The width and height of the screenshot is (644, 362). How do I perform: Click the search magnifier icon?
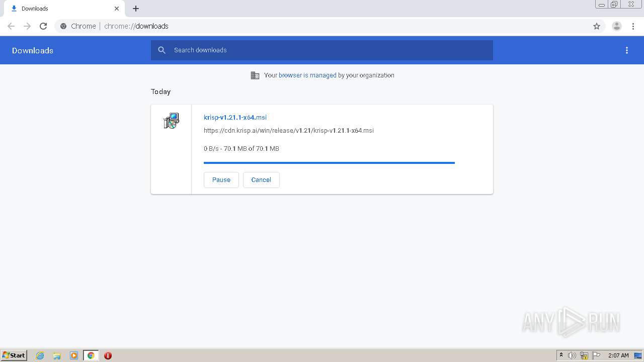click(x=162, y=50)
